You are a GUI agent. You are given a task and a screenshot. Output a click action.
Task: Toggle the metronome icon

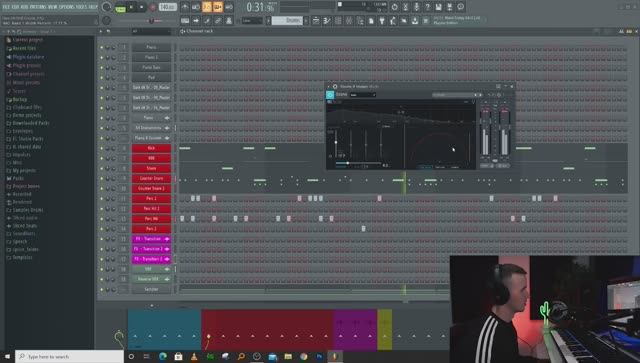point(185,7)
